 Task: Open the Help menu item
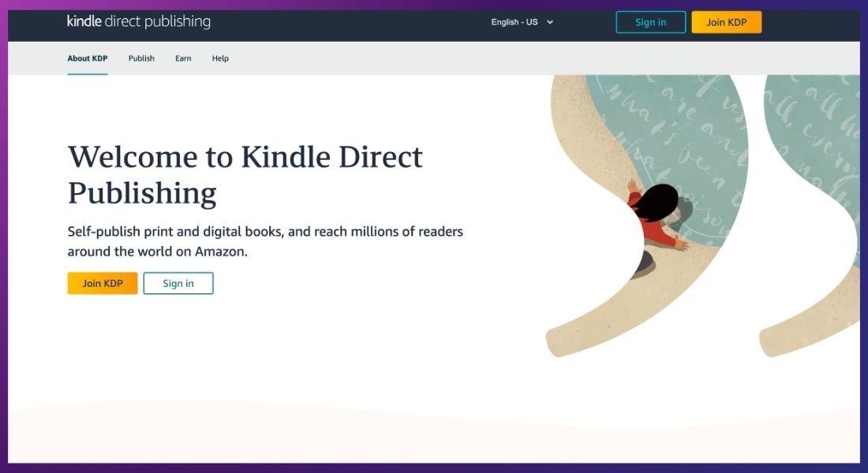click(220, 58)
